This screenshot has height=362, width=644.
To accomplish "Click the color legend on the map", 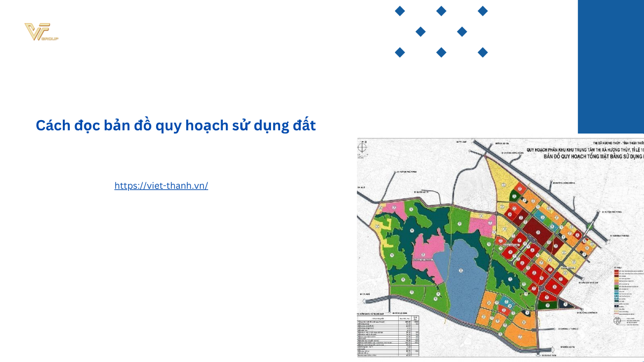I will click(x=626, y=292).
